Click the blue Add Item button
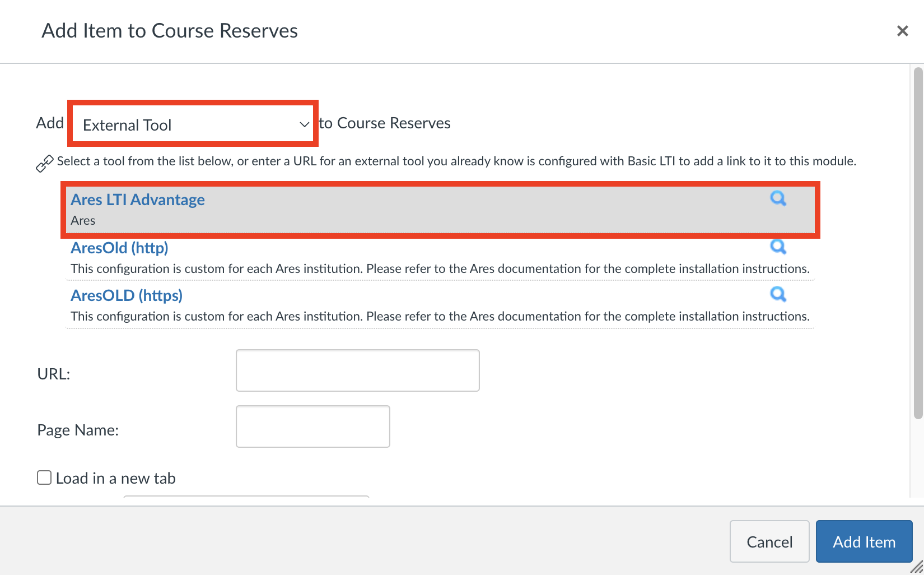924x575 pixels. 864,541
